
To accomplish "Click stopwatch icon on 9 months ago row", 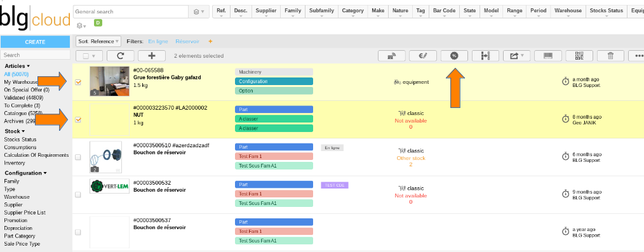I will pos(565,194).
